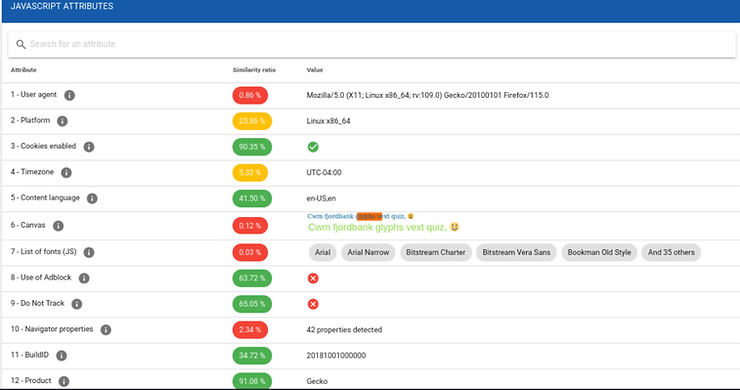
Task: Open info icon for Use of Adblock
Action: tap(84, 279)
